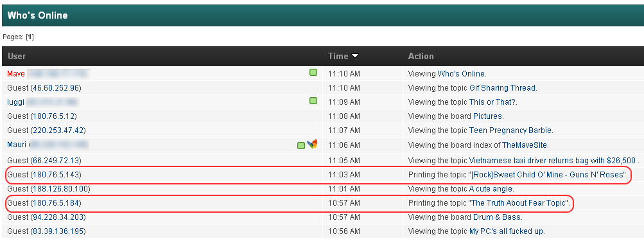Sort the list by Action column

[x=421, y=57]
